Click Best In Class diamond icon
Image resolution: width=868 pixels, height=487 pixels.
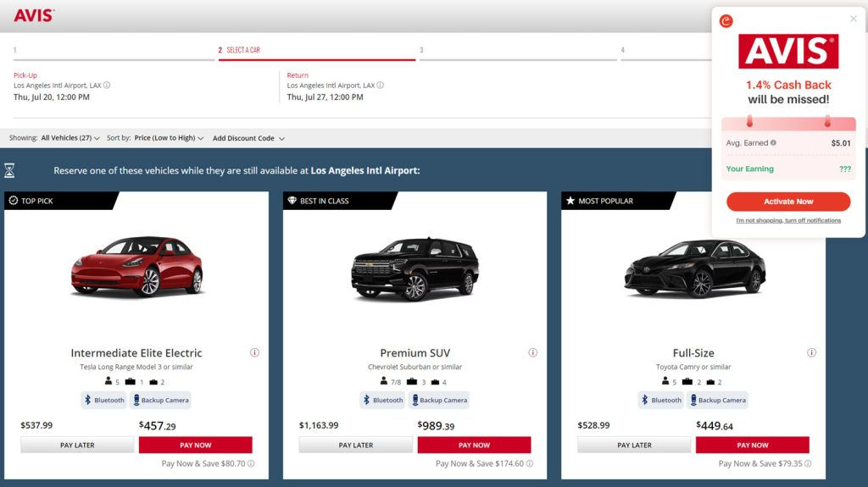pos(292,201)
